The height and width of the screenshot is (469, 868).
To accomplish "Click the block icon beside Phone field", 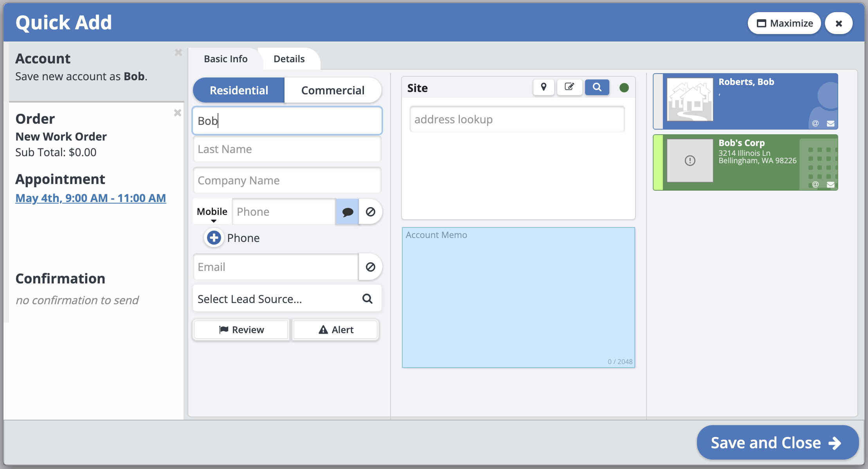I will point(370,212).
